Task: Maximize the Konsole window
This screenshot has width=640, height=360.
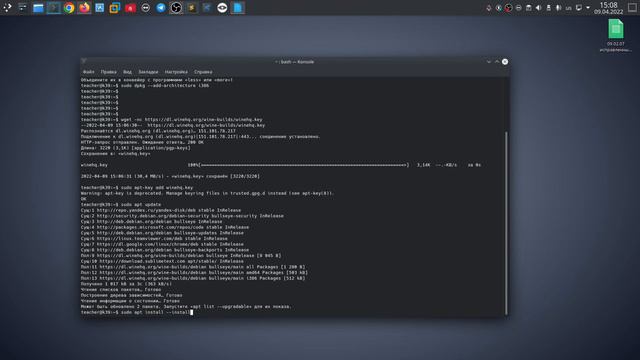Action: tap(497, 62)
